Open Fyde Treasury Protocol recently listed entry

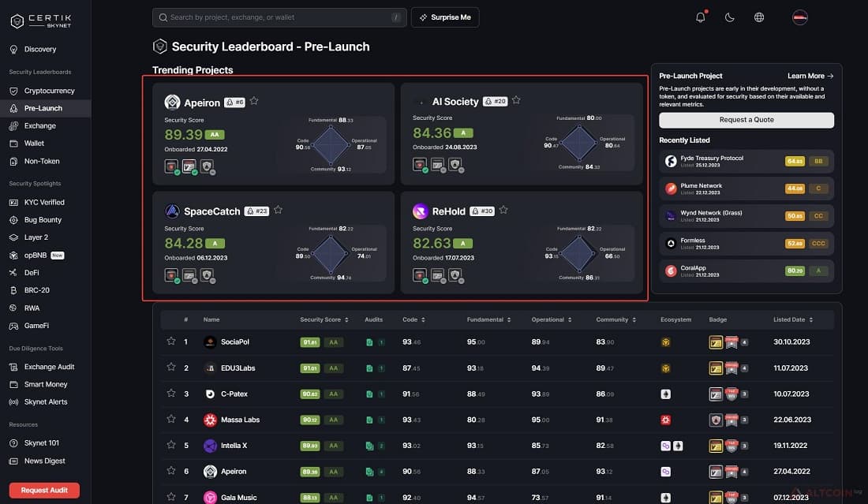tap(746, 161)
